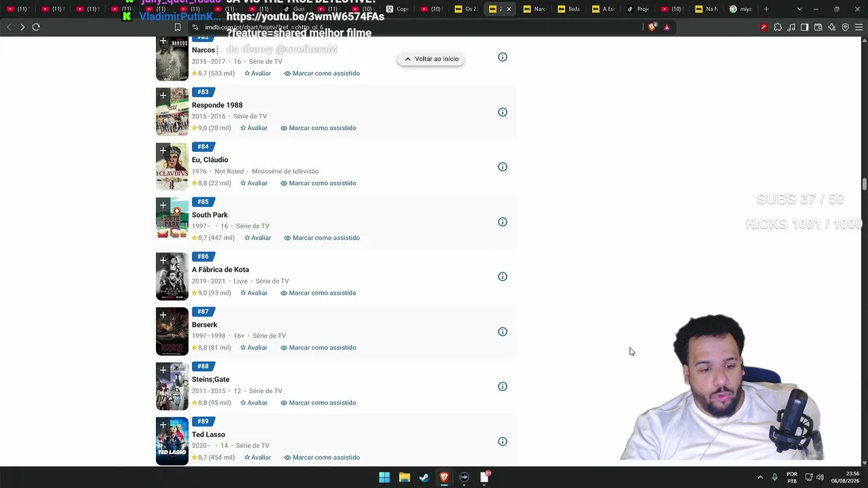
Task: Add Ted Lasso to watchlist
Action: [163, 425]
